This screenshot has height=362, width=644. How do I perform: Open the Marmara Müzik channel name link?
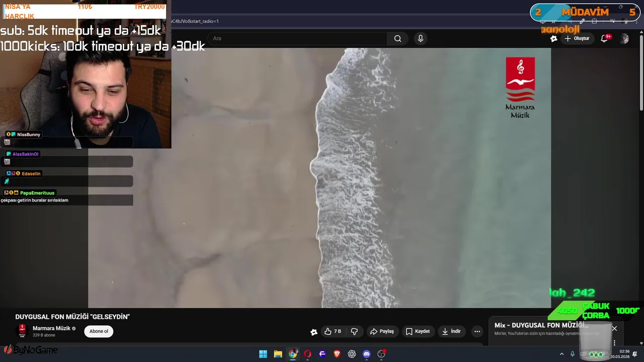coord(51,328)
